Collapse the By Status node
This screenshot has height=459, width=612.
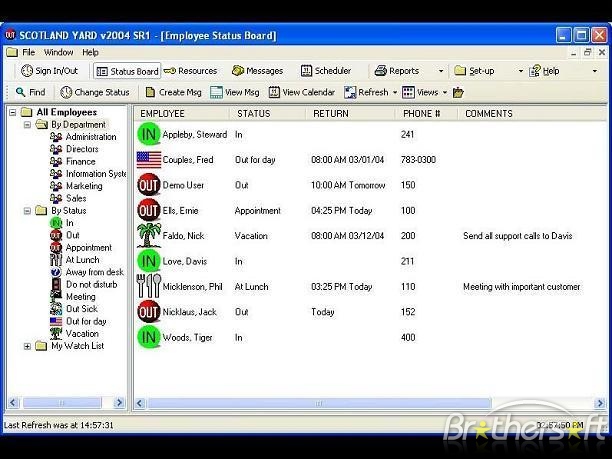27,211
